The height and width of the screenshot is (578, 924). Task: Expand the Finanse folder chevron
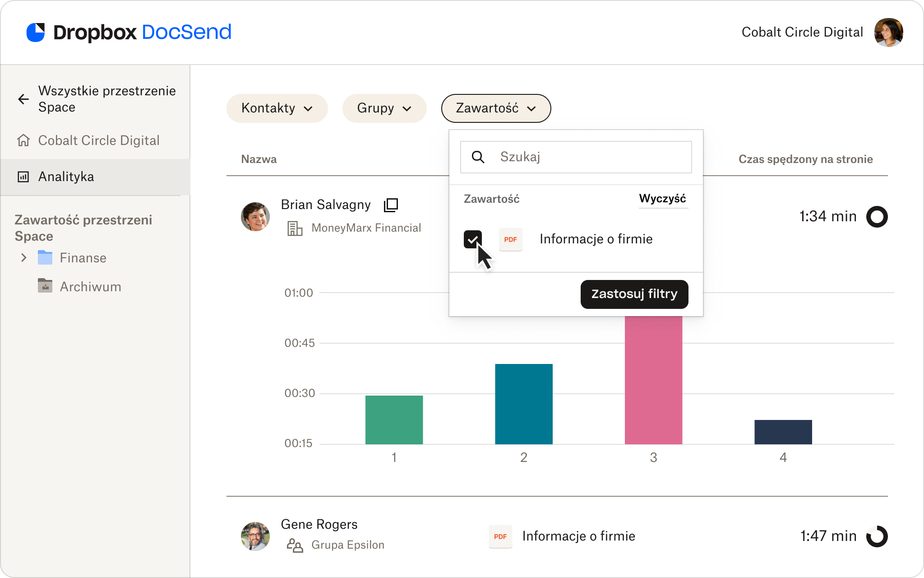[x=24, y=258]
